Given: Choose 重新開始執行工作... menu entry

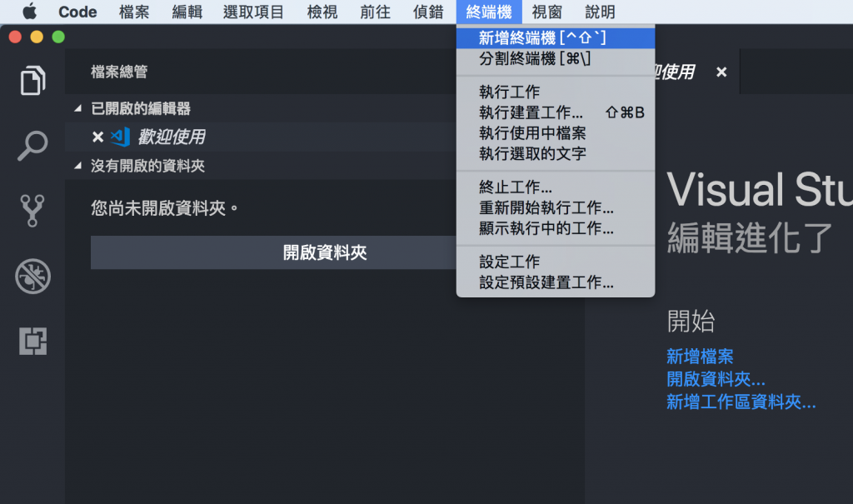Looking at the screenshot, I should point(556,207).
